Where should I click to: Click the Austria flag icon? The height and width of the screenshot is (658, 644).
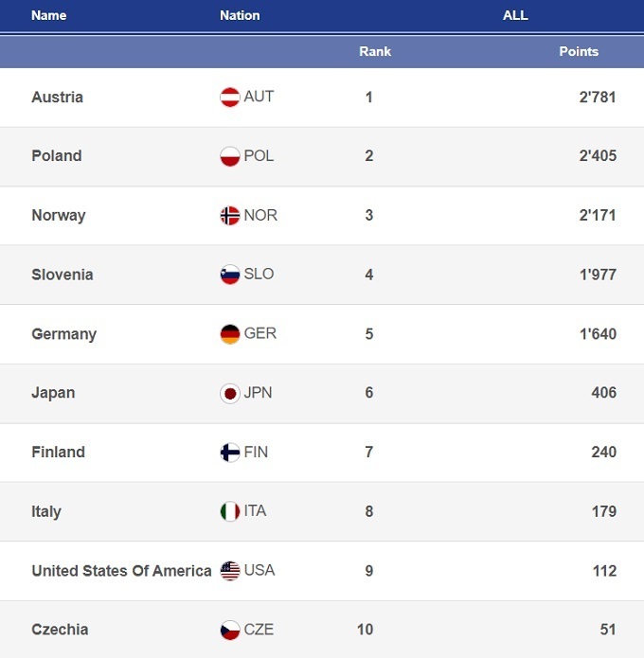pyautogui.click(x=229, y=98)
